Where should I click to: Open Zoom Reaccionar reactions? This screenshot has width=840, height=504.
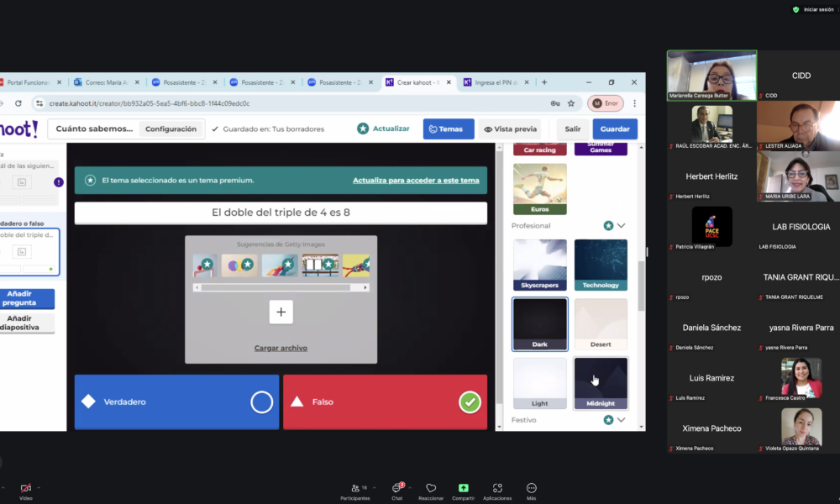coord(431,491)
